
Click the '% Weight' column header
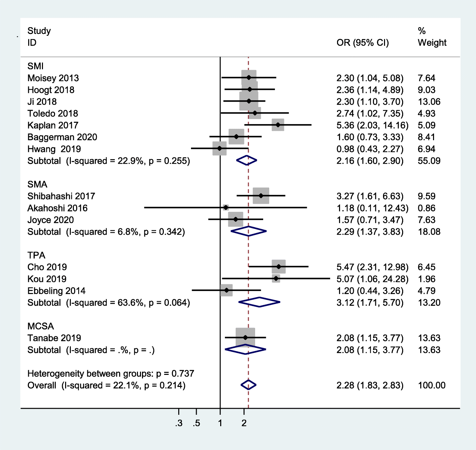(x=432, y=37)
